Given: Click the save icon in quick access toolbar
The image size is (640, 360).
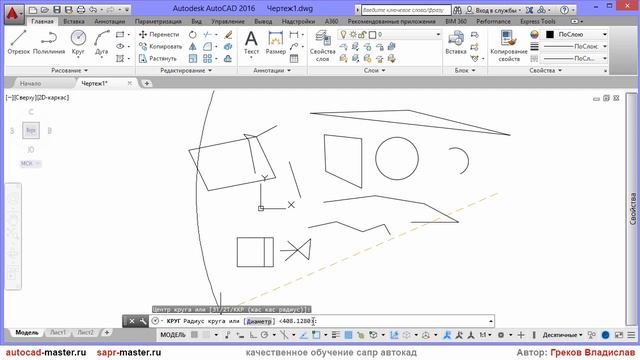Looking at the screenshot, I should coord(57,9).
